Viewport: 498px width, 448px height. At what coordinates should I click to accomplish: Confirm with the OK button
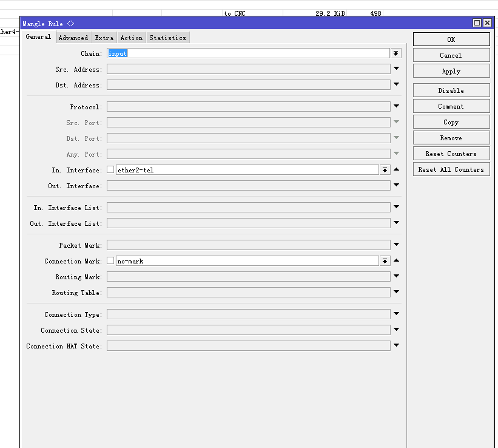tap(451, 39)
